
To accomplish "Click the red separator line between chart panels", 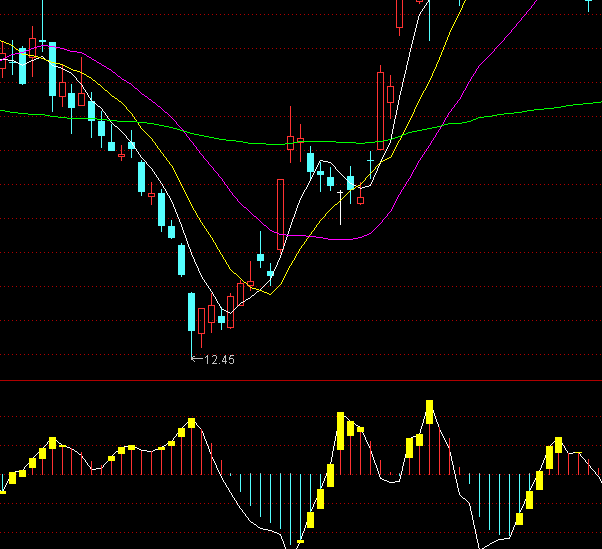I will click(x=300, y=381).
